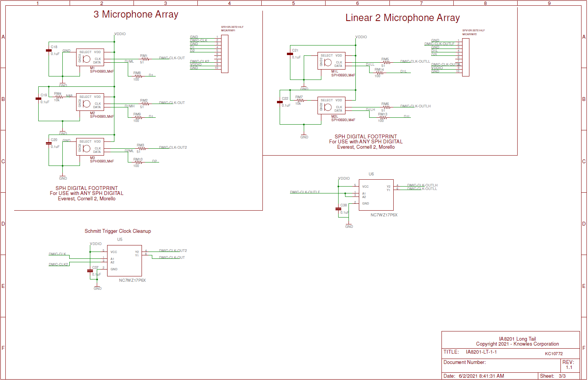588x380 pixels.
Task: Select the 'Schmitt Trigger Clock Cleanup' label
Action: 117,231
